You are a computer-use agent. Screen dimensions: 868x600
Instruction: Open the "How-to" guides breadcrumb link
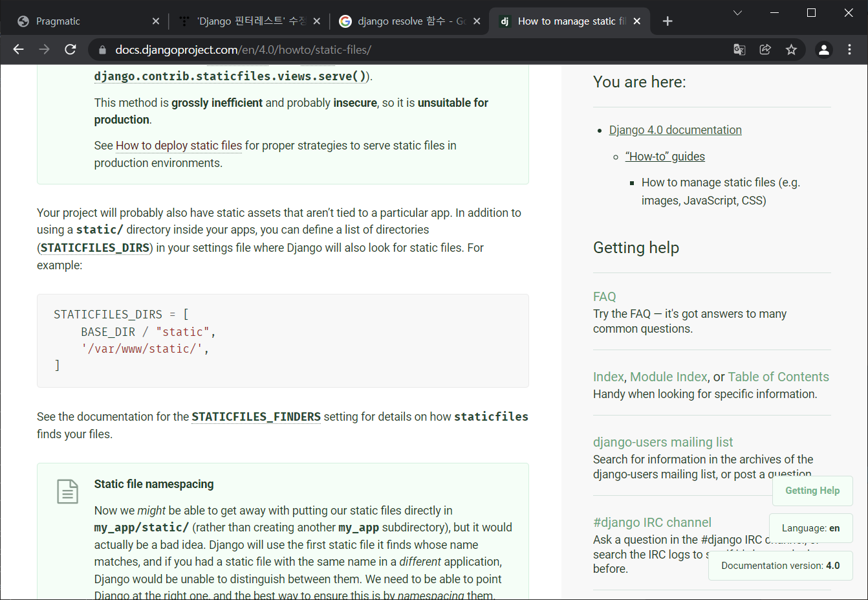[665, 157]
